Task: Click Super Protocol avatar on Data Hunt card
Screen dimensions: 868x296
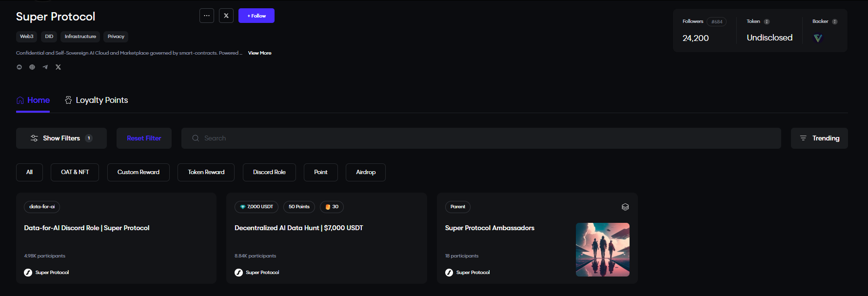Action: coord(238,273)
